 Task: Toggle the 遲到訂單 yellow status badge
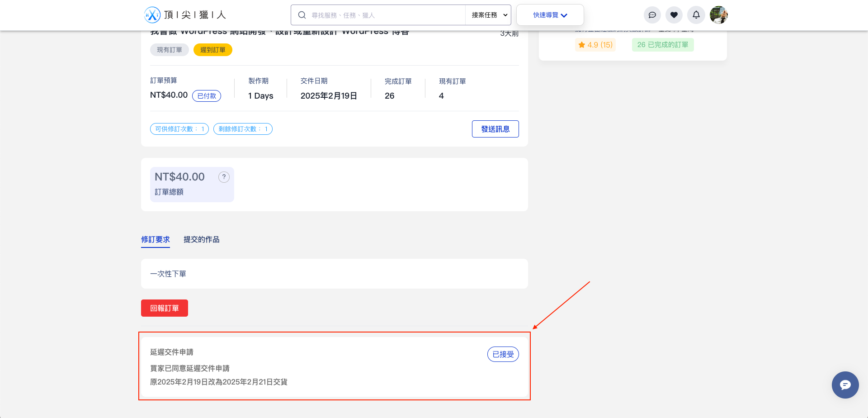pos(212,50)
